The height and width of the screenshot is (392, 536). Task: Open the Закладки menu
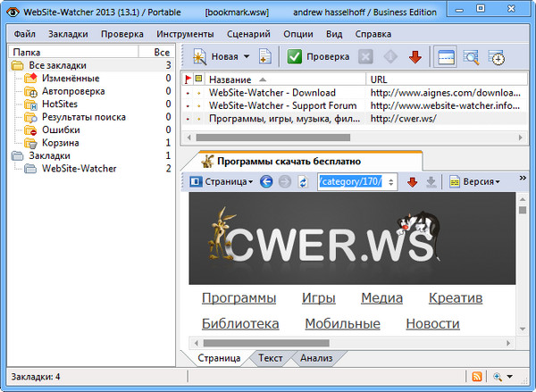(68, 34)
